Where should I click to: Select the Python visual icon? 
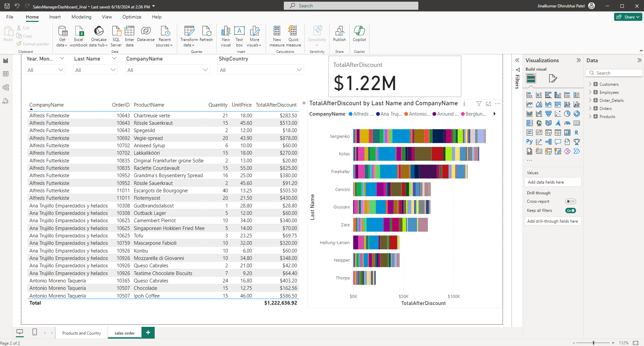tap(529, 142)
